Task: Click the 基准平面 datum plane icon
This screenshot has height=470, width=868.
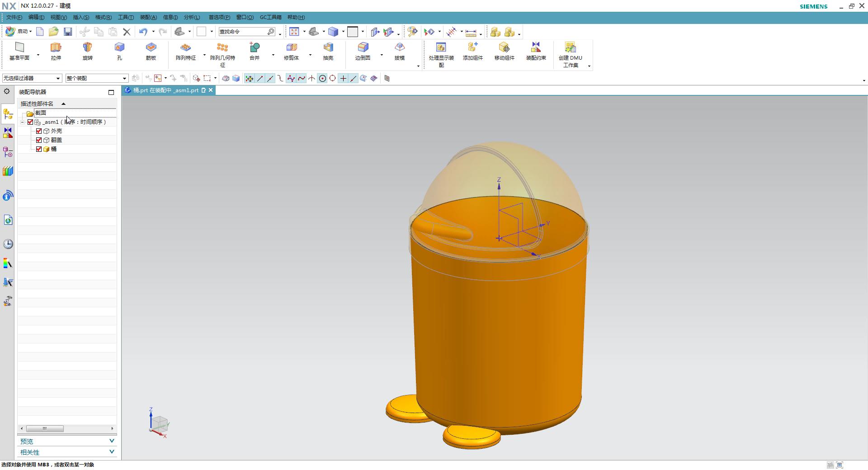Action: click(19, 47)
